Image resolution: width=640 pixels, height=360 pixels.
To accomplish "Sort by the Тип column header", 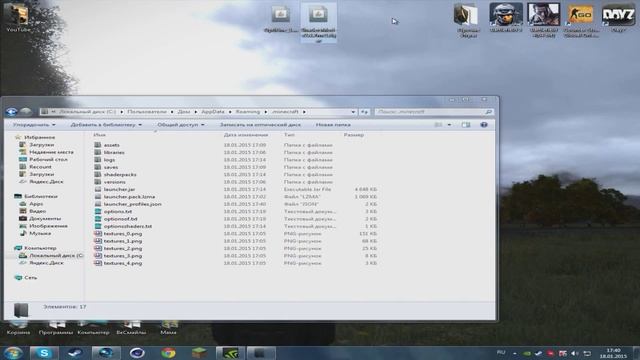I will (x=289, y=135).
